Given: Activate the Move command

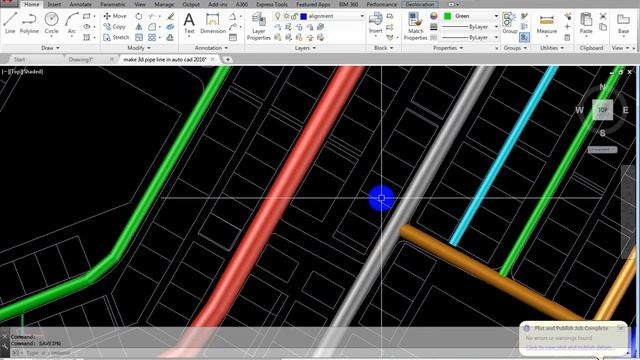Looking at the screenshot, I should coord(115,16).
